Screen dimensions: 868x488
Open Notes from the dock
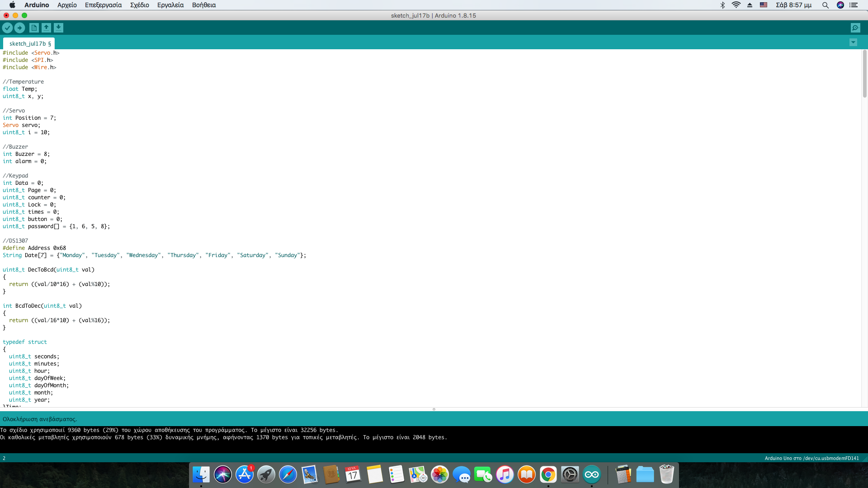pyautogui.click(x=375, y=474)
